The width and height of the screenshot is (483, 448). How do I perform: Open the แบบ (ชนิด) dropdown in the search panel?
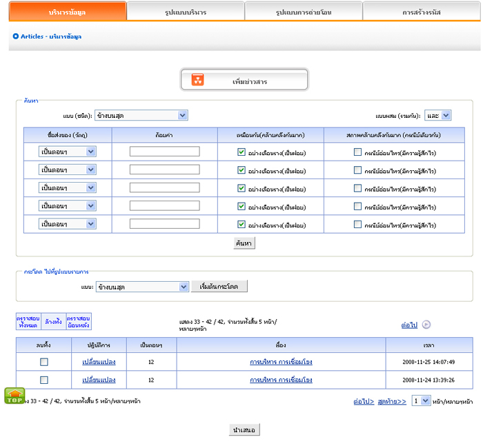tap(141, 115)
